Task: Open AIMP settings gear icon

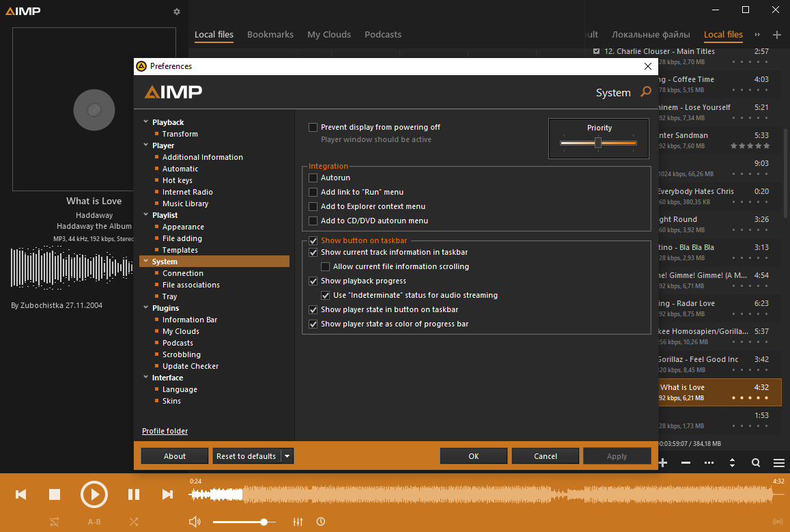Action: (176, 12)
